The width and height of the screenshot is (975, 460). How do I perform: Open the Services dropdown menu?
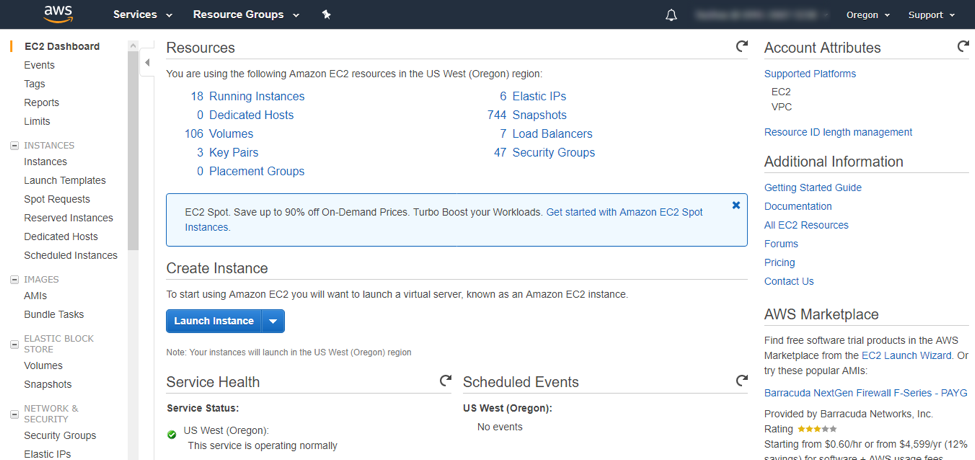click(142, 14)
